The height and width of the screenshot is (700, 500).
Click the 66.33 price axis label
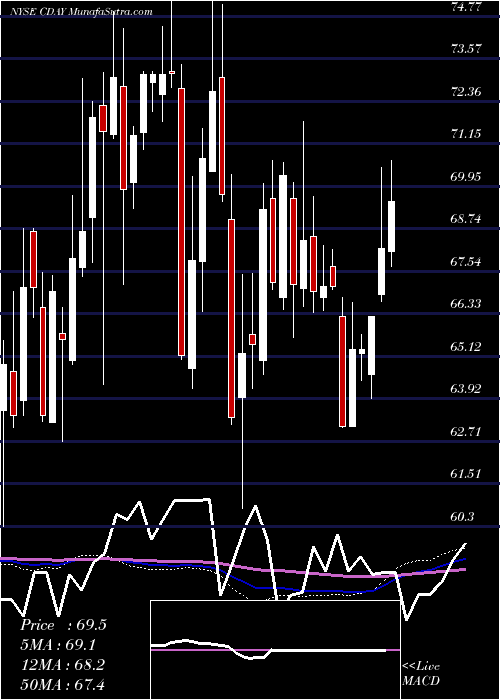[466, 304]
